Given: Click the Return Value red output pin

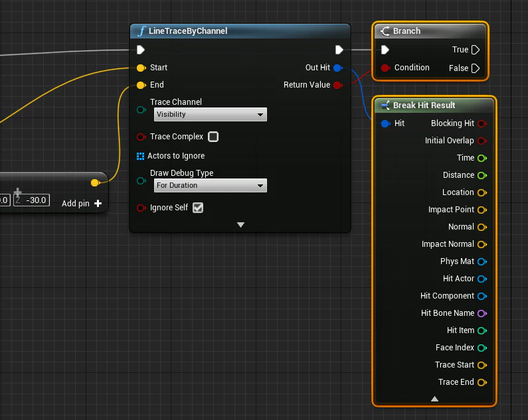Looking at the screenshot, I should tap(338, 85).
